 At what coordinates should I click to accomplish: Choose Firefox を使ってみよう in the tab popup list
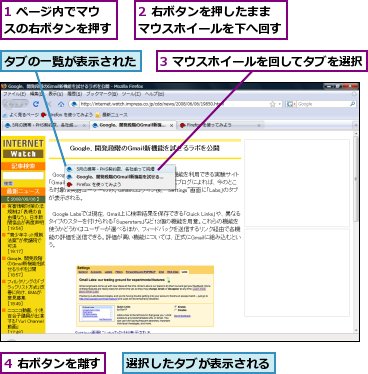point(120,184)
